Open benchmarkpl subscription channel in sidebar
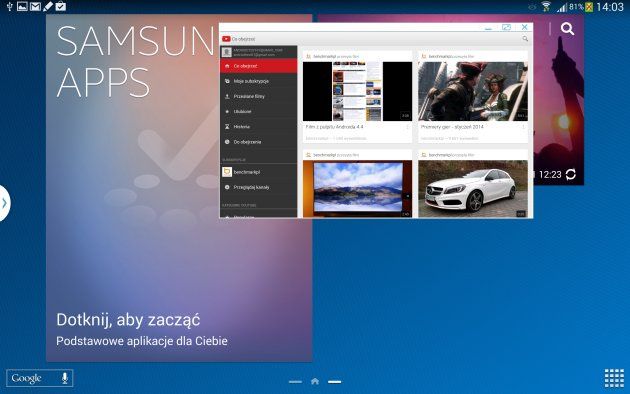Viewport: 630px width, 394px height. (x=258, y=172)
